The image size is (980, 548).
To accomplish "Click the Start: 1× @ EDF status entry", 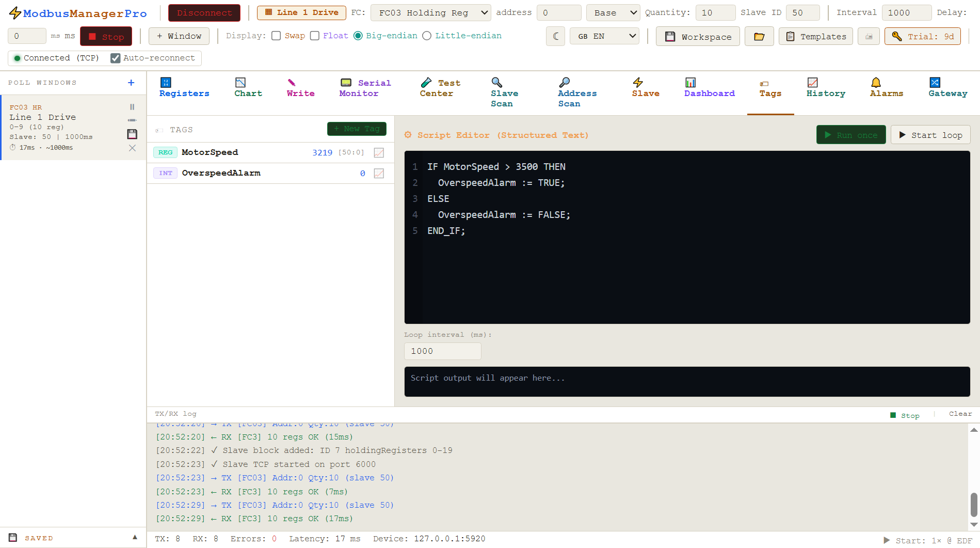I will point(928,540).
